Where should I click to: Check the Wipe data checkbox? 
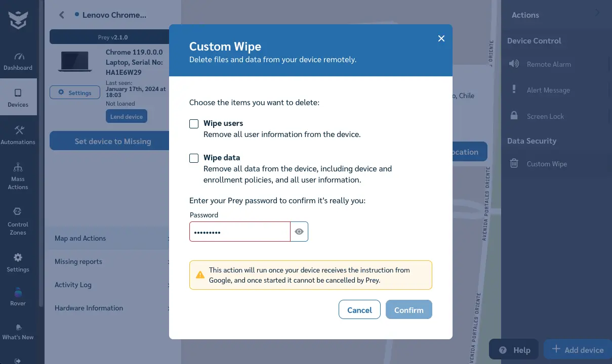[x=194, y=158]
